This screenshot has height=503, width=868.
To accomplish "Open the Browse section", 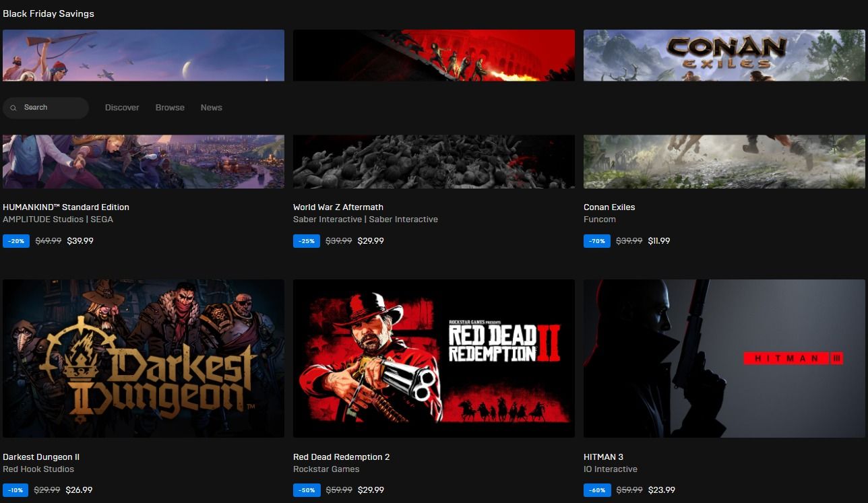I will coord(169,108).
